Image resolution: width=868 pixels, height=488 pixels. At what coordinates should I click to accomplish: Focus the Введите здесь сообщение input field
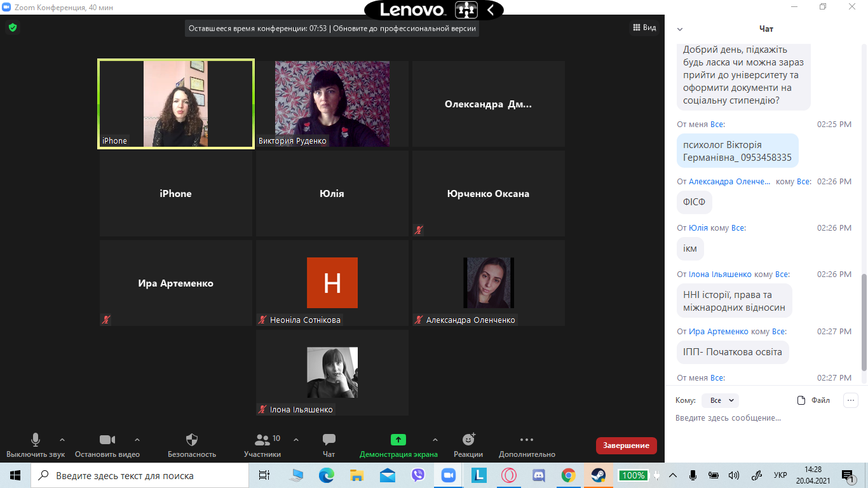[766, 417]
